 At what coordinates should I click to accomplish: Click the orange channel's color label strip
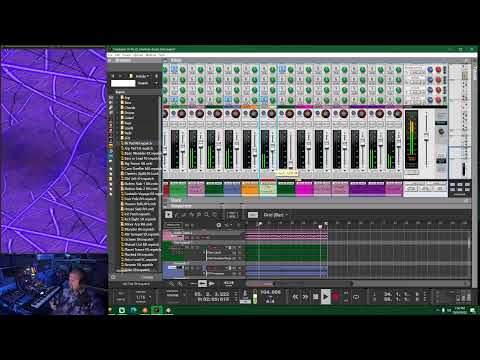250,190
